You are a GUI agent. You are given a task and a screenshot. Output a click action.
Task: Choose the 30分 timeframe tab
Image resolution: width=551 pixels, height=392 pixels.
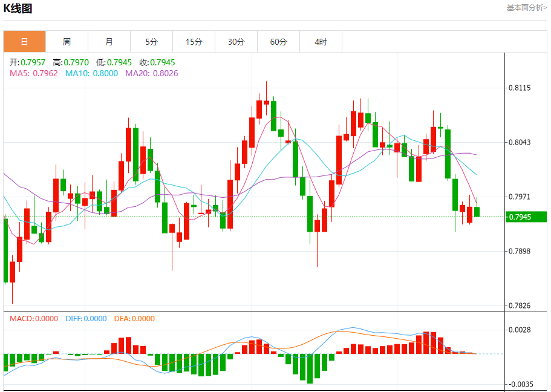click(x=236, y=42)
